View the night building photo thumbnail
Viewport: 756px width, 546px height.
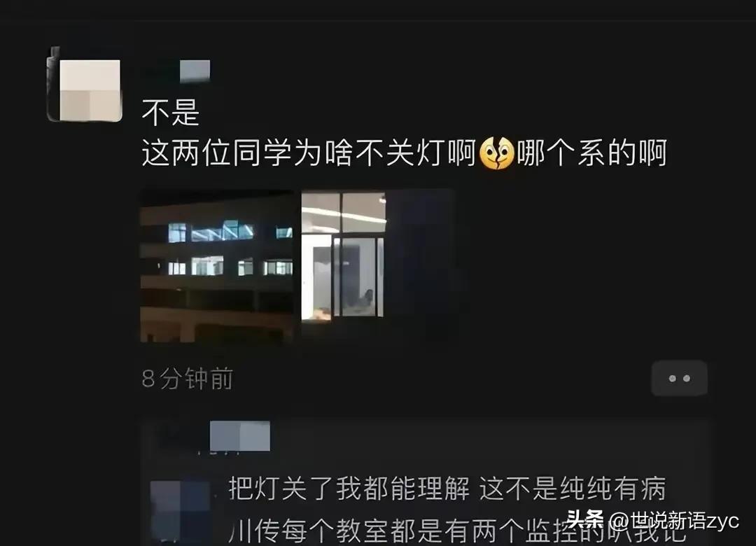click(x=216, y=266)
